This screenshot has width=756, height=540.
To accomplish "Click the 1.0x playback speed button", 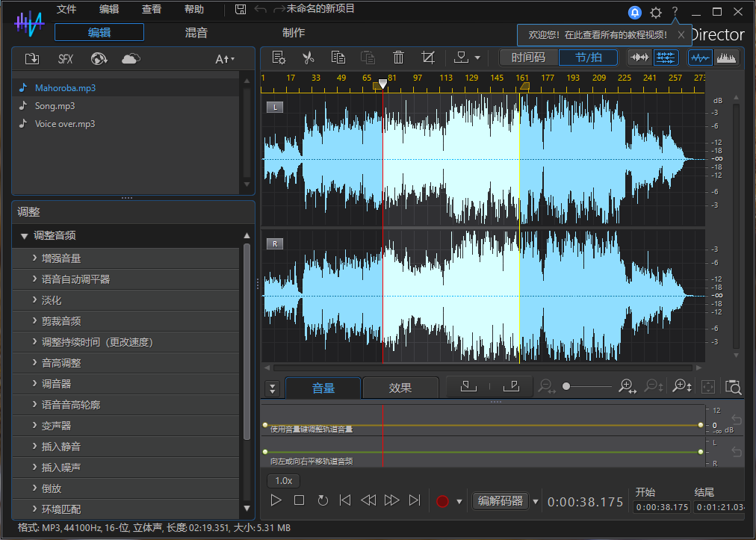I will tap(283, 480).
